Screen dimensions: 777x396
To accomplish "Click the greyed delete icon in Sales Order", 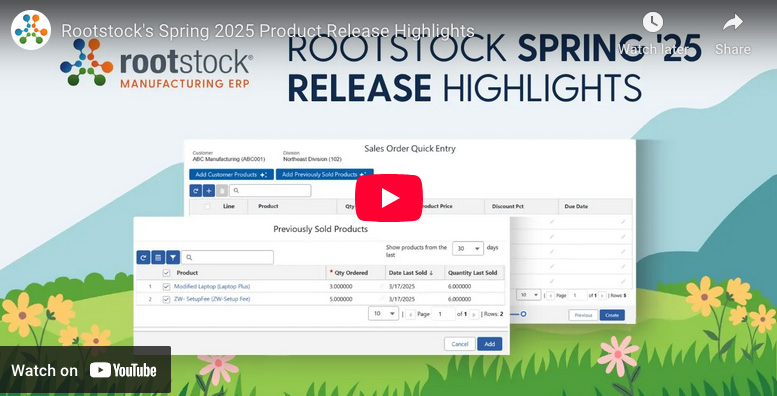I will 222,190.
